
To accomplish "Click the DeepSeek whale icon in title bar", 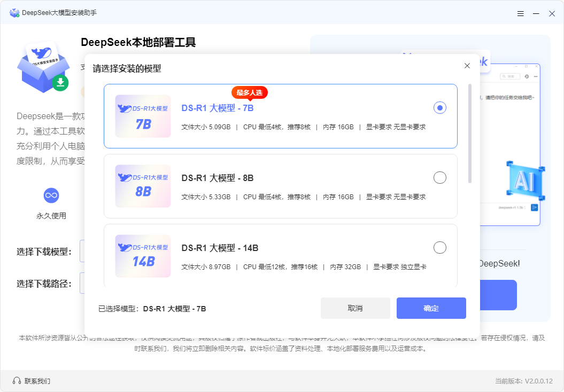I will pos(14,13).
